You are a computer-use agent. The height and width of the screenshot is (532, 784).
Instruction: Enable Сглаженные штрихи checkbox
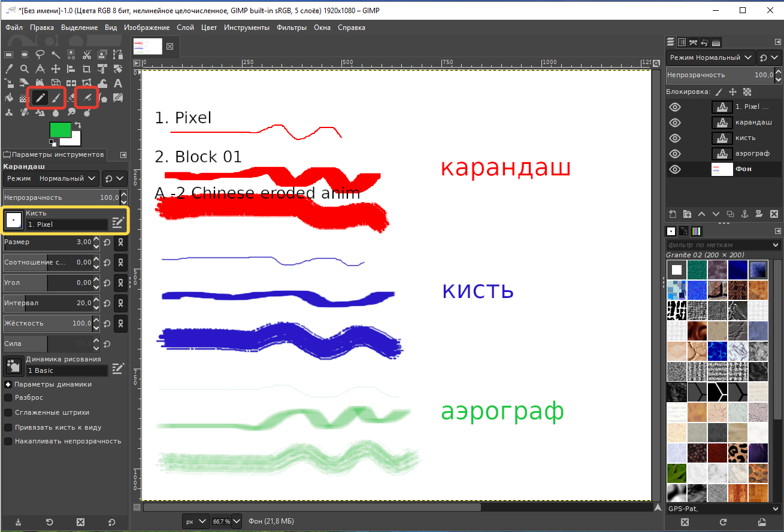click(x=8, y=412)
